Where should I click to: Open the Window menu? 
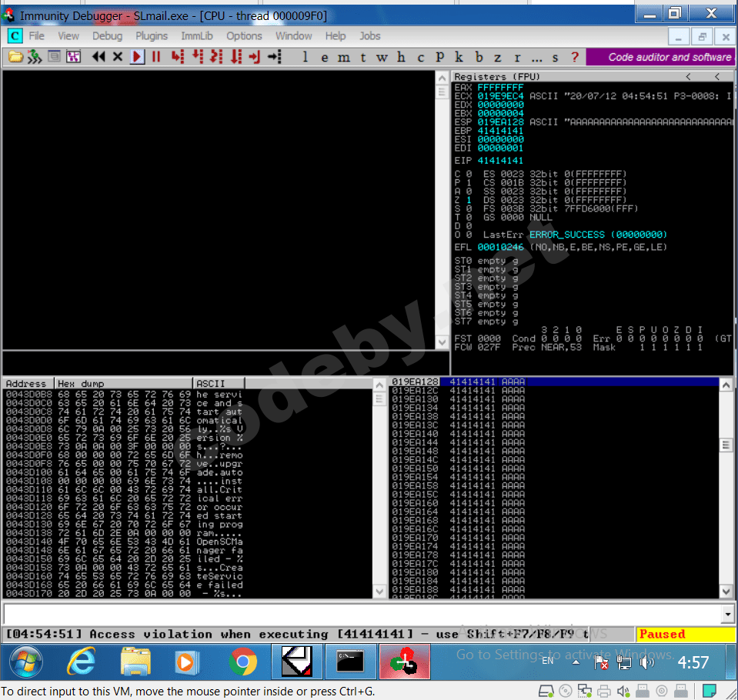click(x=294, y=35)
